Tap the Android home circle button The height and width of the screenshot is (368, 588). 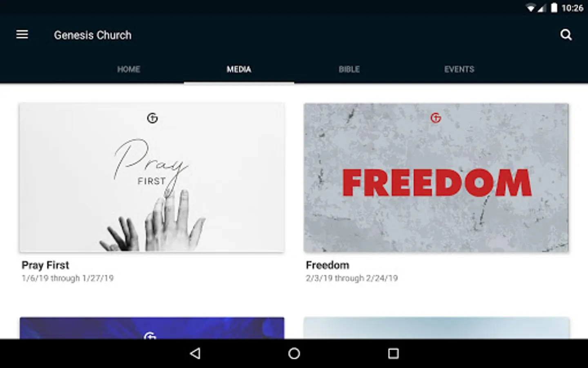pos(294,353)
